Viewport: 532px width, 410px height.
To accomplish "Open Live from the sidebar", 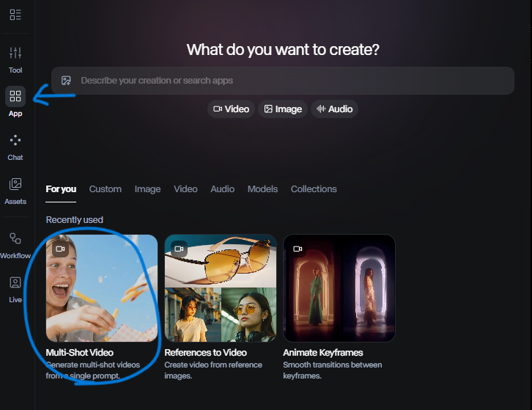I will point(15,290).
